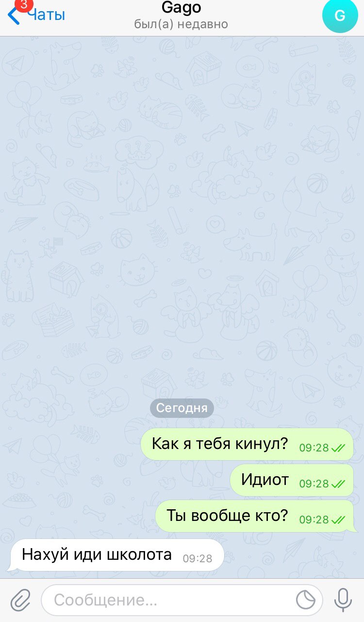Tap read checkmarks on "Как я тебя кинул?"
Viewport: 364px width, 622px height.
coord(338,448)
